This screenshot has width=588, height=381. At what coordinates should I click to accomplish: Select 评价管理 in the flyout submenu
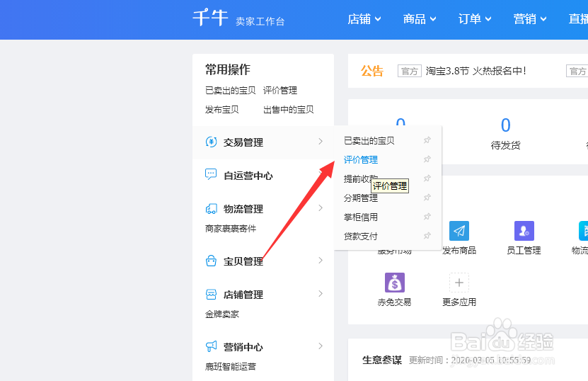pos(361,160)
